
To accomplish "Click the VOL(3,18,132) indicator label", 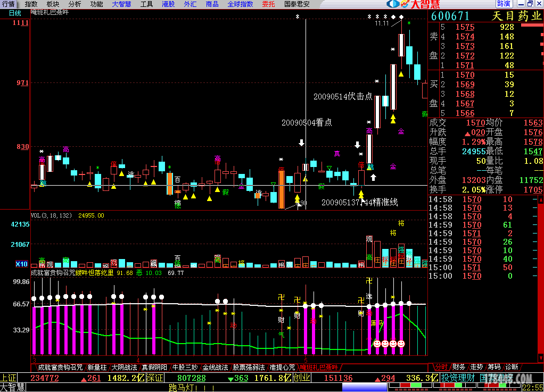I will (x=51, y=215).
